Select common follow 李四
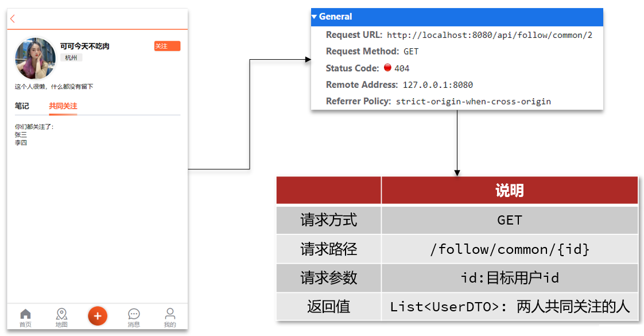Viewport: 644px width, 336px height. 21,143
